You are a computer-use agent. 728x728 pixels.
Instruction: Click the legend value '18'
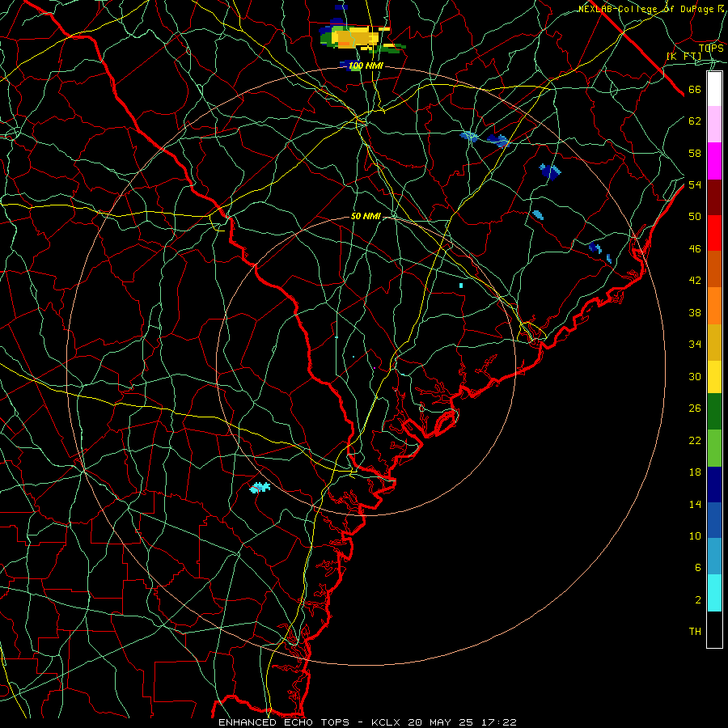tap(695, 472)
